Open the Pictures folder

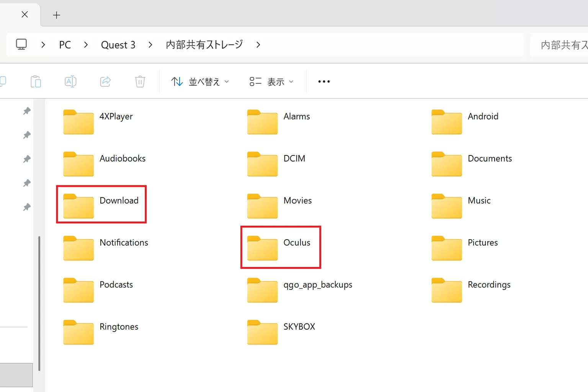[x=465, y=248]
